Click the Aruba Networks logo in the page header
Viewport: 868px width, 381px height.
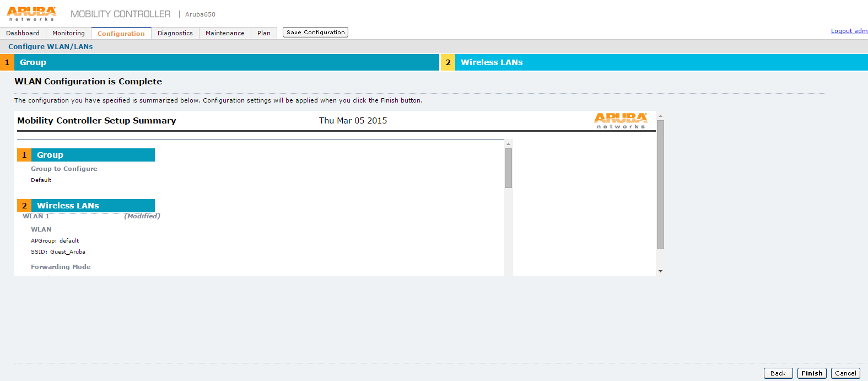pos(31,14)
